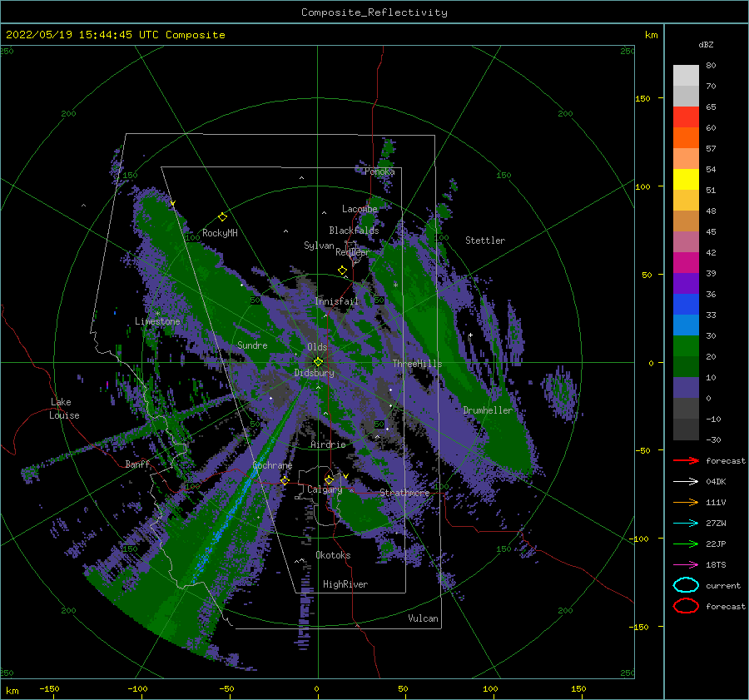The width and height of the screenshot is (749, 700).
Task: Click the yellow diamond marker beside RockyMH
Action: click(x=222, y=217)
